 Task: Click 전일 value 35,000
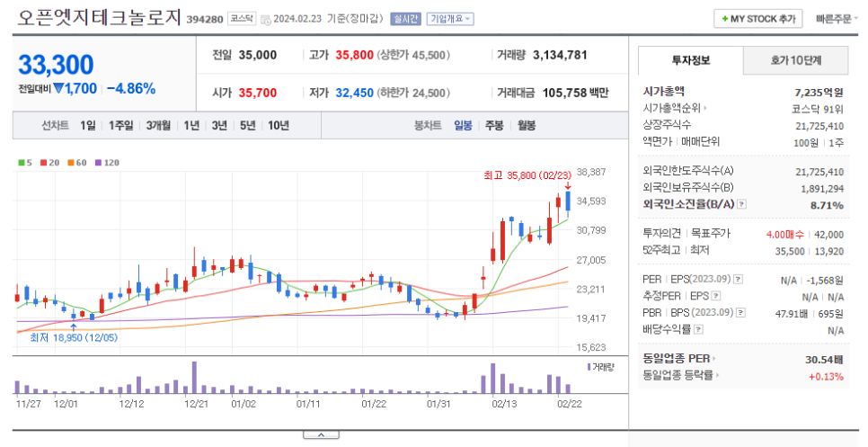[257, 56]
